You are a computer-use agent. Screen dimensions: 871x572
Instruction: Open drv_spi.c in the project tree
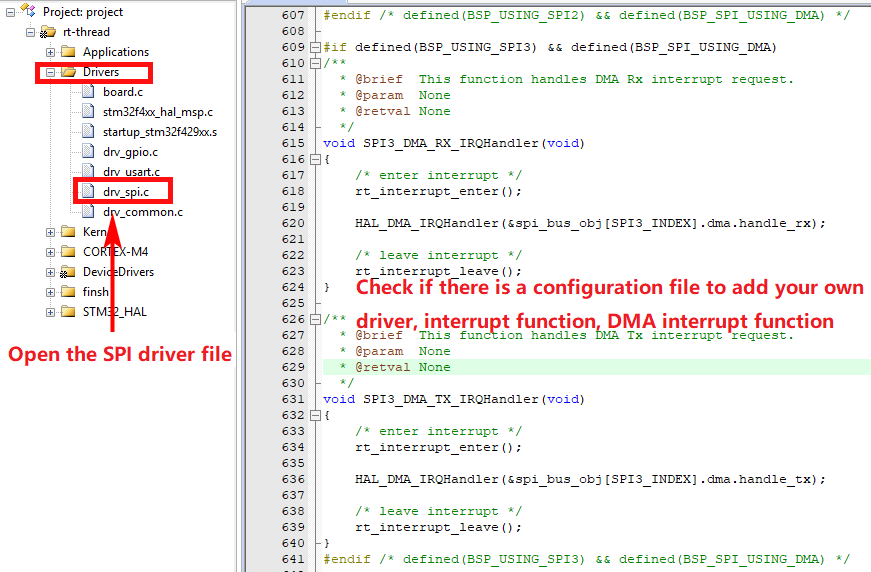pos(125,192)
